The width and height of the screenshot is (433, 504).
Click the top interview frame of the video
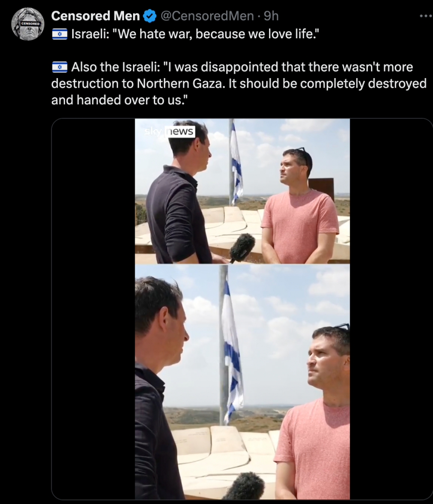pyautogui.click(x=242, y=191)
